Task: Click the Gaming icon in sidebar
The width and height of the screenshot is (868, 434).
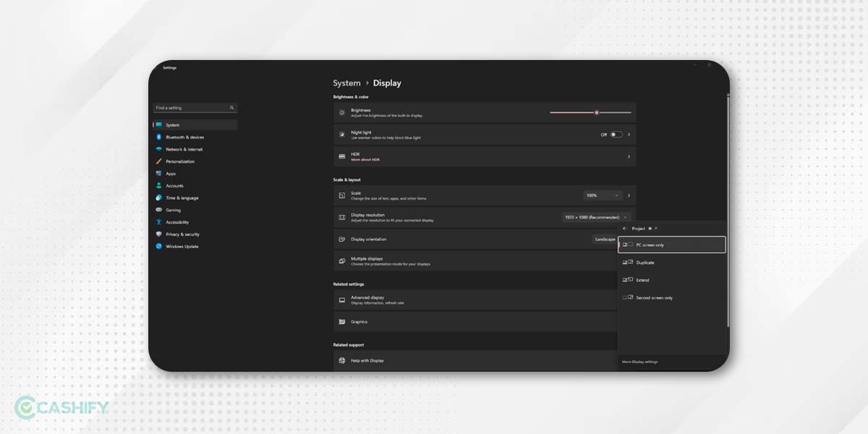Action: 158,210
